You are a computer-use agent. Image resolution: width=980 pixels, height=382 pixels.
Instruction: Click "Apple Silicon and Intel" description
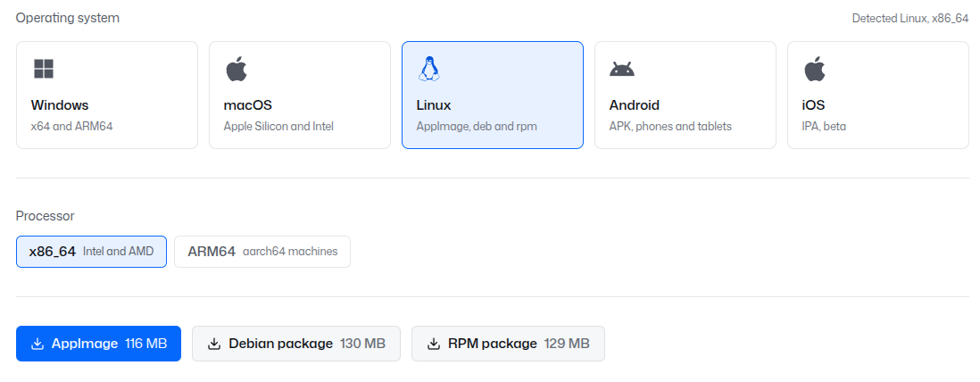pos(278,126)
